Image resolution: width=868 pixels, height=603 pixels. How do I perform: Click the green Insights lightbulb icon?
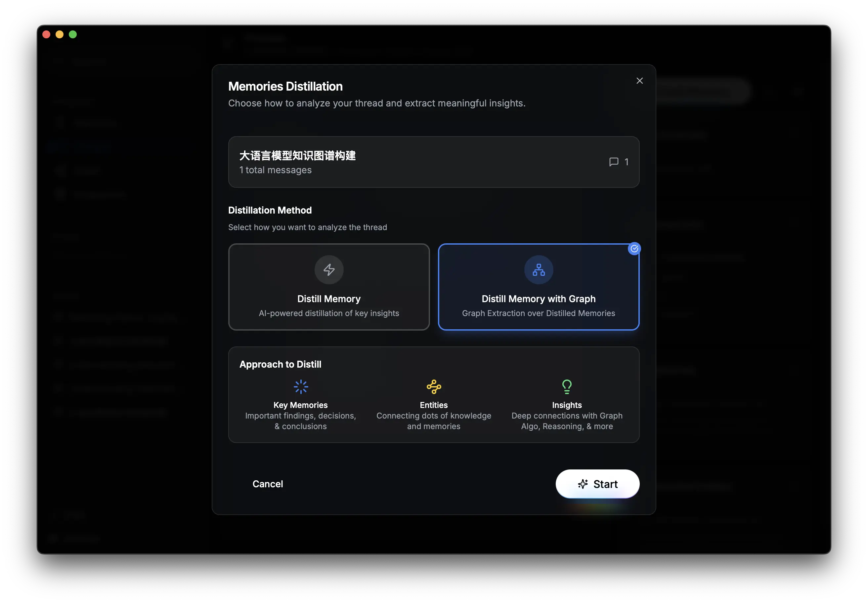click(x=567, y=386)
